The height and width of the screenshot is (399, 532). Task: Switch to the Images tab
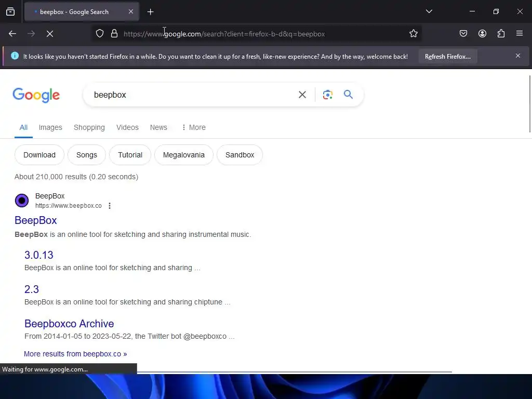click(x=50, y=128)
